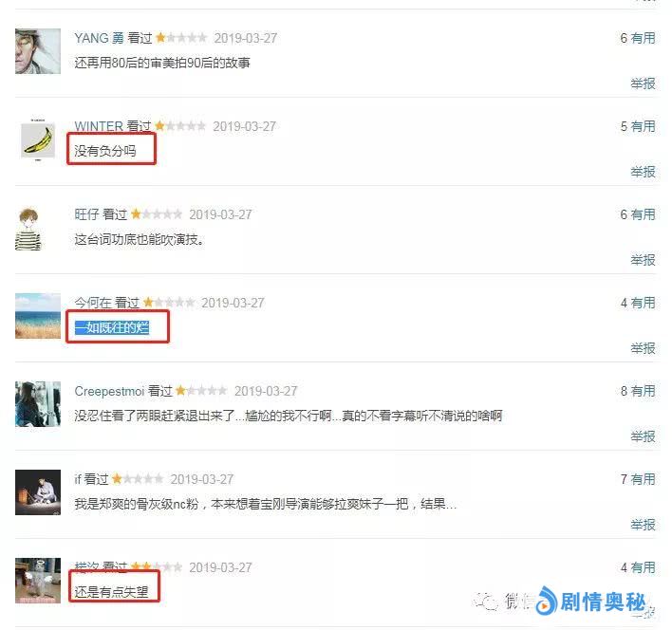The width and height of the screenshot is (672, 630).
Task: Visit WINTER's user profile link
Action: (99, 126)
